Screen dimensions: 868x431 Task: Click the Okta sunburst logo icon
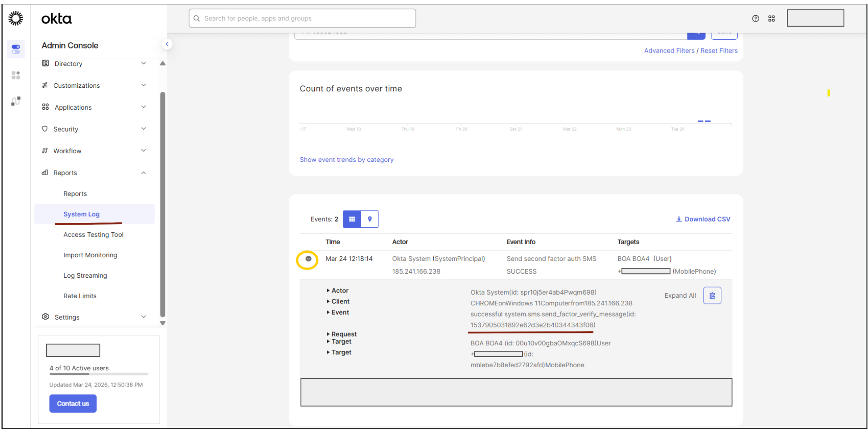(16, 18)
